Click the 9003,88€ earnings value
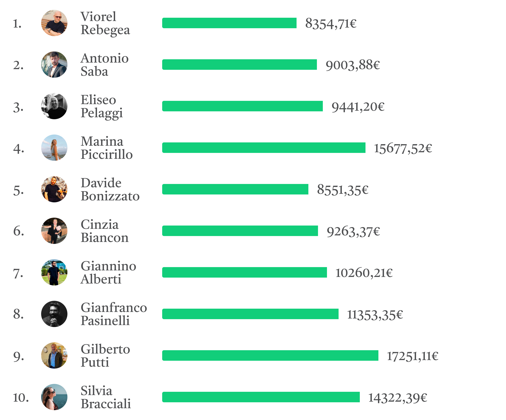 [x=353, y=65]
